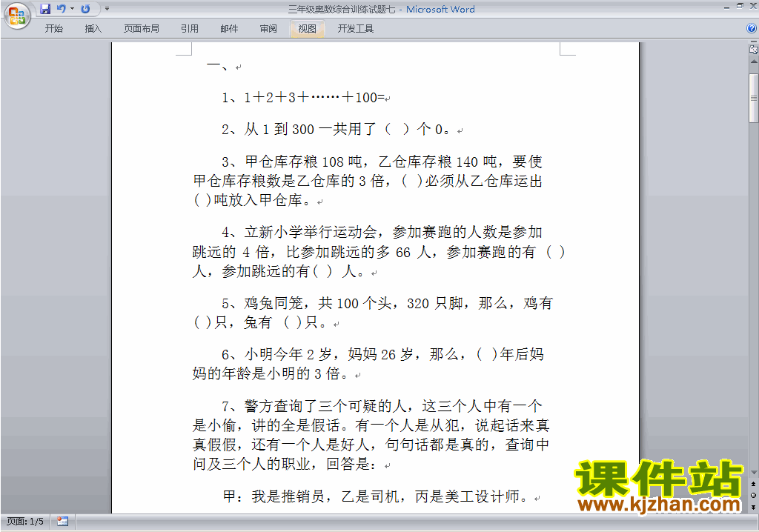Click the line 6、小明今年 2 岁
Viewport: 759px width, 532px height.
tap(382, 354)
